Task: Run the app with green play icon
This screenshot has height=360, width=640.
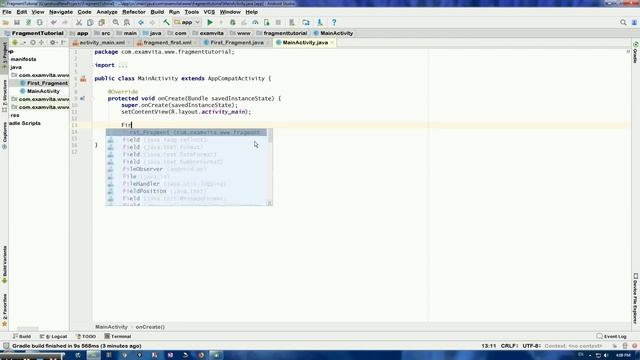Action: (x=210, y=22)
